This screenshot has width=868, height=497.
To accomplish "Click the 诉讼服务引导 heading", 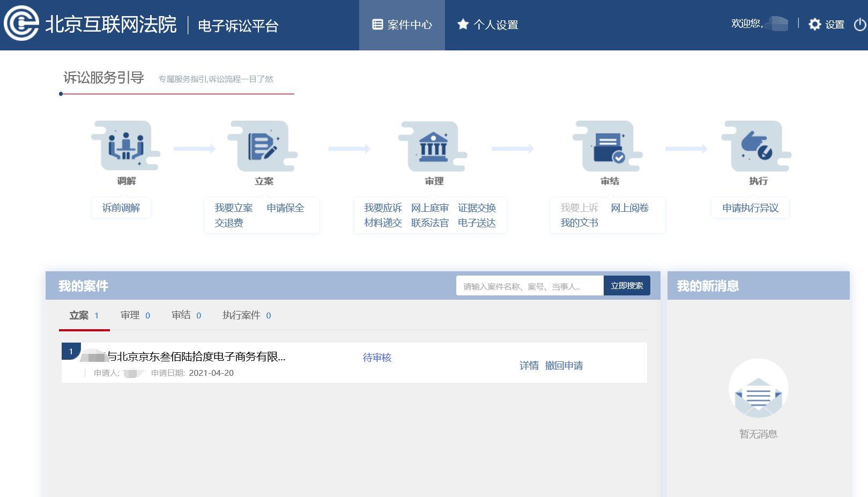I will tap(103, 78).
